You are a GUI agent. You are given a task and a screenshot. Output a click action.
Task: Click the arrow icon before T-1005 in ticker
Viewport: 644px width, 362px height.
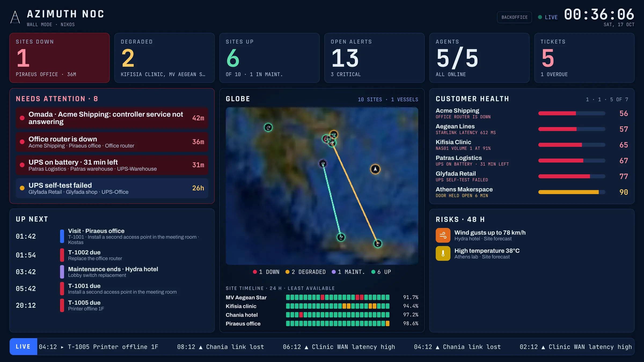click(x=62, y=347)
